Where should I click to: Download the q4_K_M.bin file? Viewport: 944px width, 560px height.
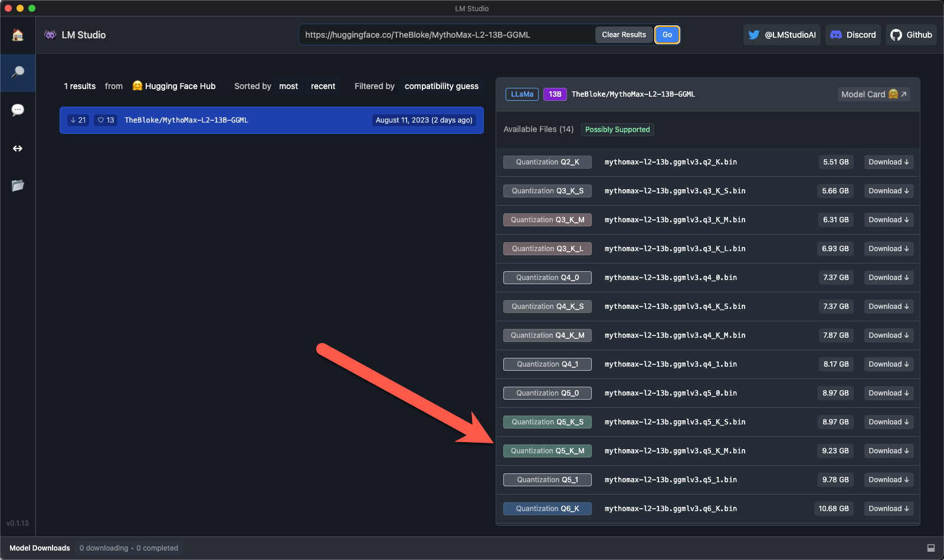[x=889, y=335]
